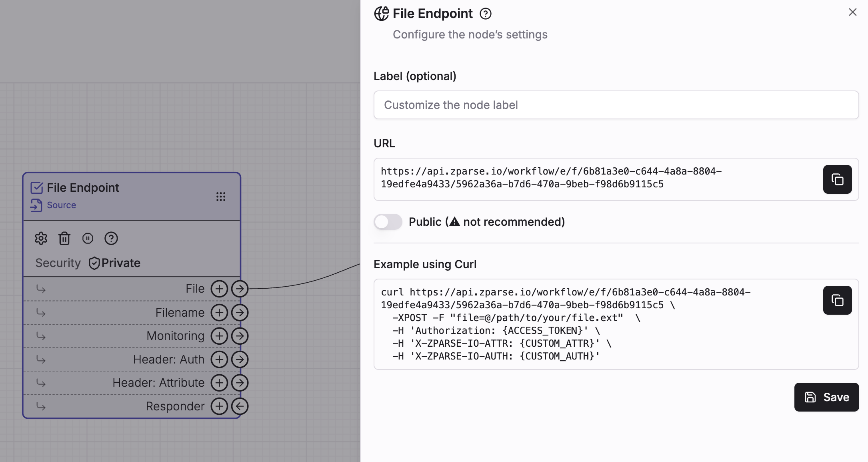Click the File output arrow port

[x=240, y=289]
